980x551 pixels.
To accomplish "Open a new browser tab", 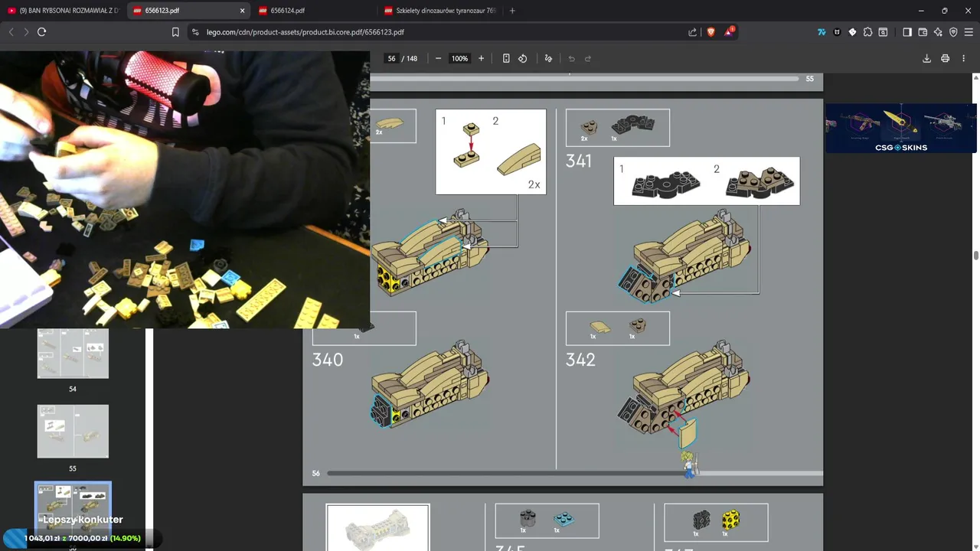I will click(x=512, y=11).
